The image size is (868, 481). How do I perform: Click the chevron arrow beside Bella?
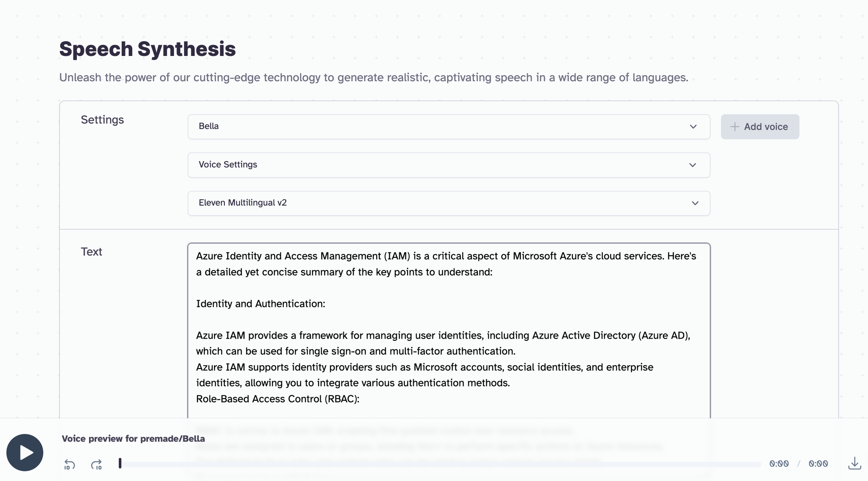click(x=693, y=127)
